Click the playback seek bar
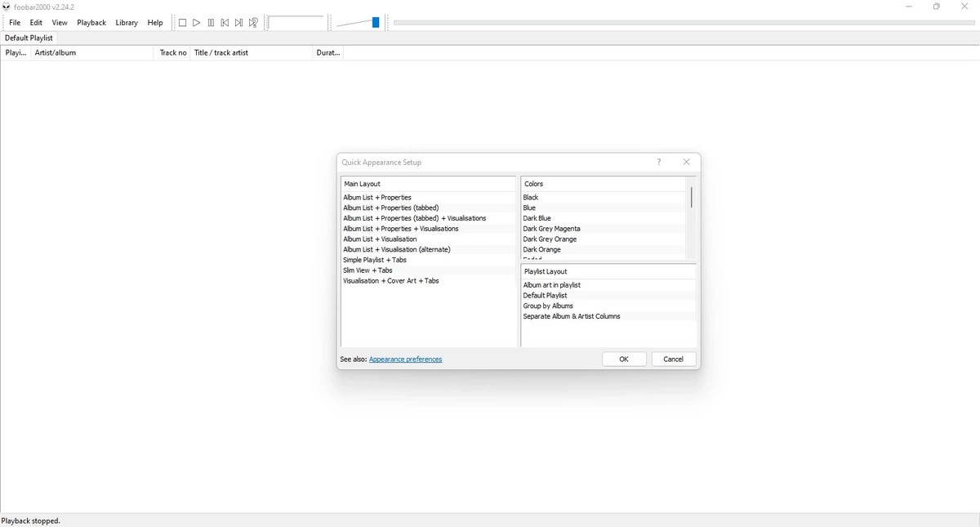This screenshot has height=527, width=980. pos(683,23)
